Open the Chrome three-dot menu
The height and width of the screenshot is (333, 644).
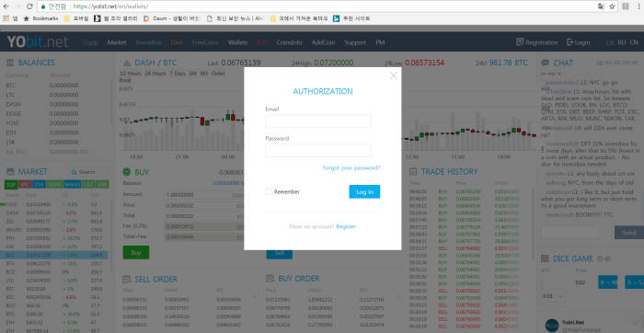[638, 6]
